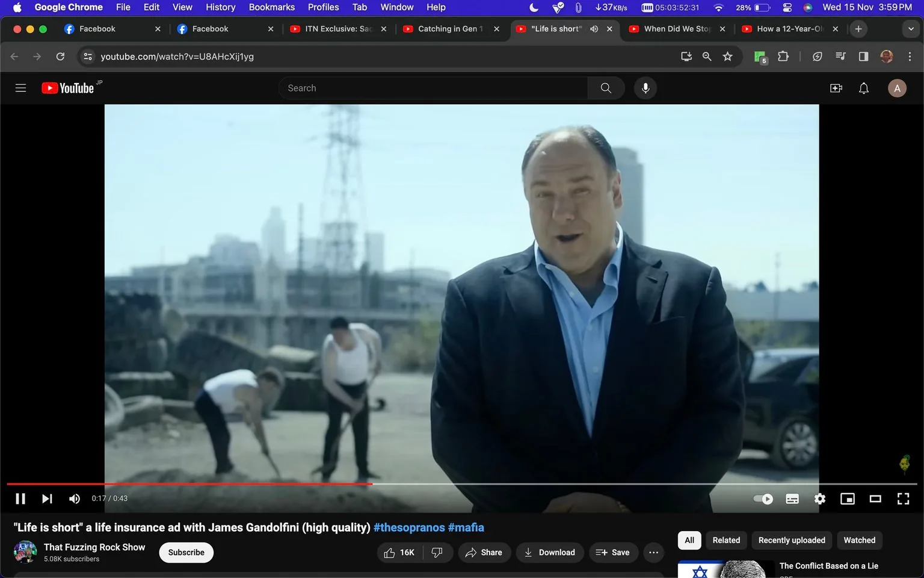Image resolution: width=924 pixels, height=578 pixels.
Task: Turn on subtitles with the CC button
Action: pos(792,499)
